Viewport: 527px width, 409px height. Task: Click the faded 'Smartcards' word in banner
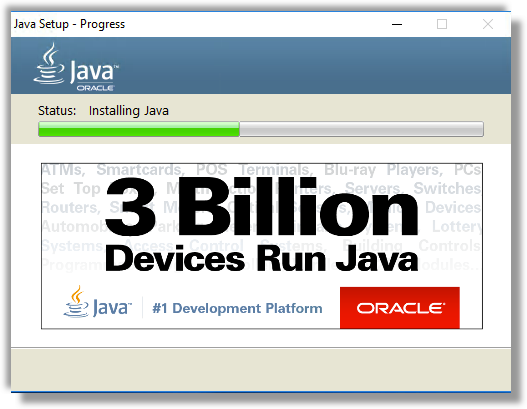point(140,170)
